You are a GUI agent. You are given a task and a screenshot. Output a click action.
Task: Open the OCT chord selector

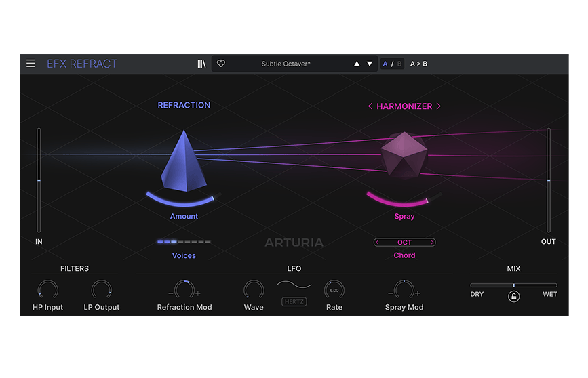pos(404,243)
